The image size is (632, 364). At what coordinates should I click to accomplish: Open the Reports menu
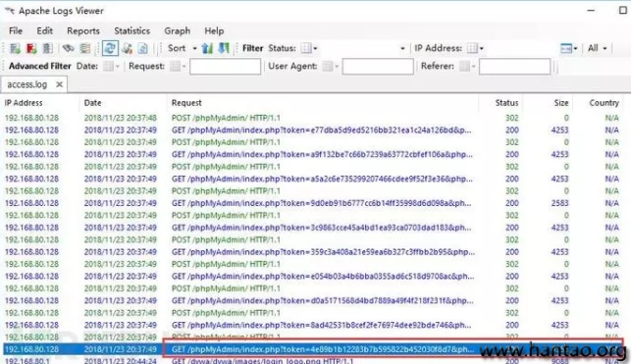(83, 30)
